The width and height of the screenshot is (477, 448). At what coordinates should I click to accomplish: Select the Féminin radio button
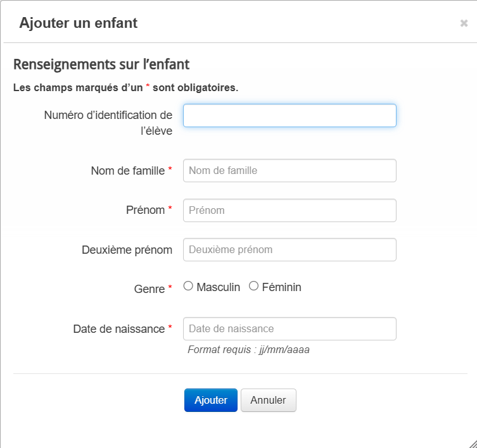click(x=253, y=286)
